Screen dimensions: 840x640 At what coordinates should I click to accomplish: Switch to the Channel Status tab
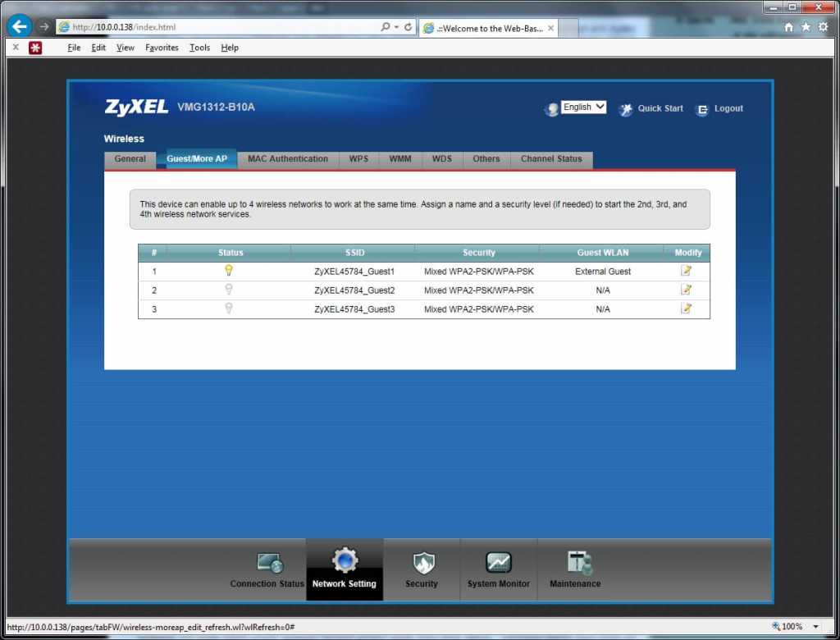551,159
